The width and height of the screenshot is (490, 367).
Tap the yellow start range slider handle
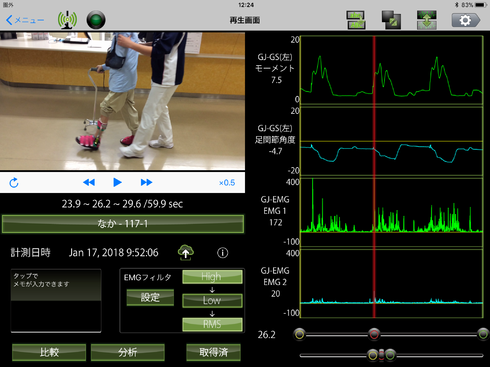coord(300,334)
